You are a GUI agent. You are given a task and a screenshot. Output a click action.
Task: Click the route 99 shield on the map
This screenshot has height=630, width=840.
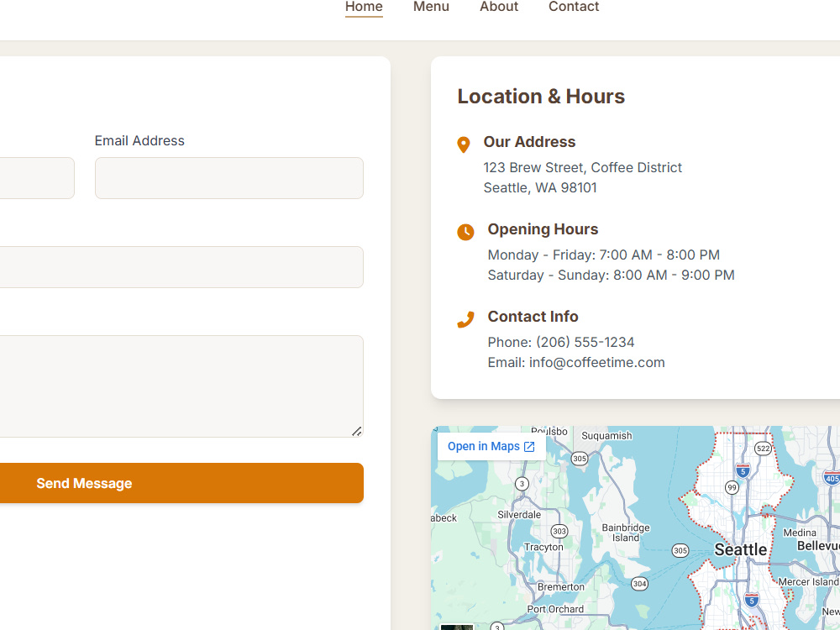pyautogui.click(x=732, y=487)
